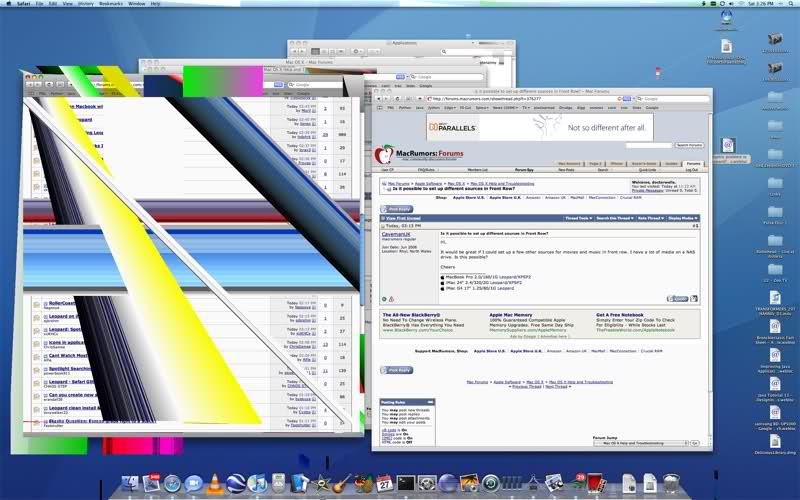Click the Parallels banner advertisement

point(540,127)
